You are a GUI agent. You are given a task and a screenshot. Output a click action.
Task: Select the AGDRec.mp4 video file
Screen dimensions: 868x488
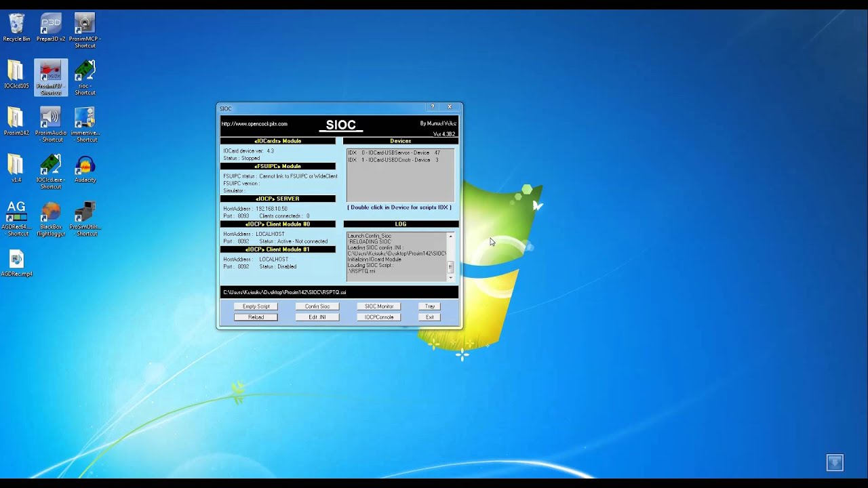coord(16,263)
